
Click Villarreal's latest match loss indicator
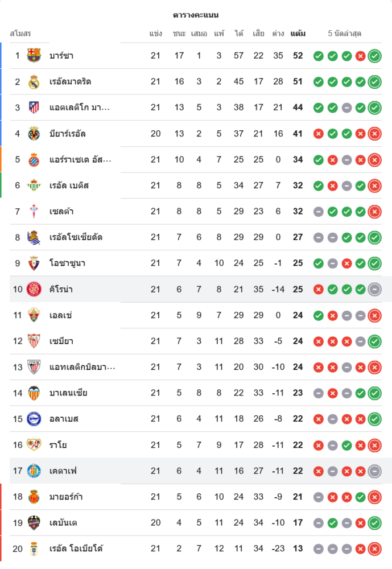374,134
